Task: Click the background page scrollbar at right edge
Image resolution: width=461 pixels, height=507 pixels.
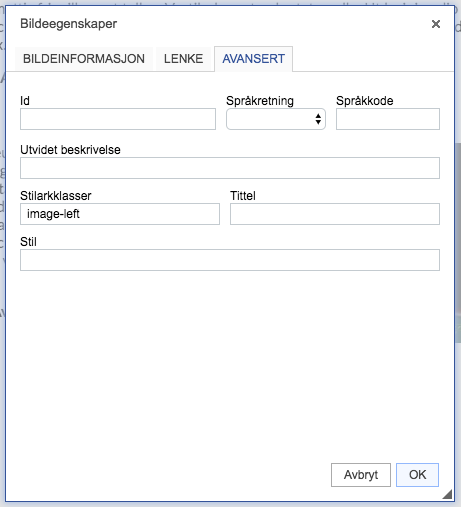Action: (458, 243)
